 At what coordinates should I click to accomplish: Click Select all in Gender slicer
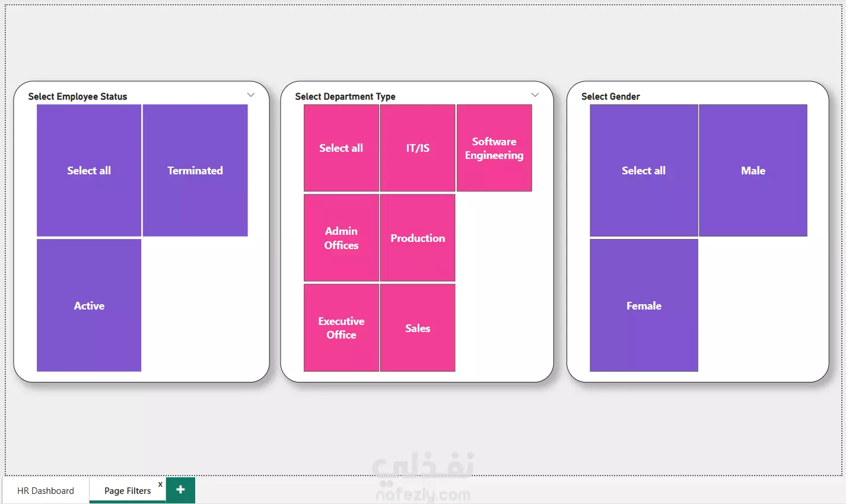pos(644,171)
